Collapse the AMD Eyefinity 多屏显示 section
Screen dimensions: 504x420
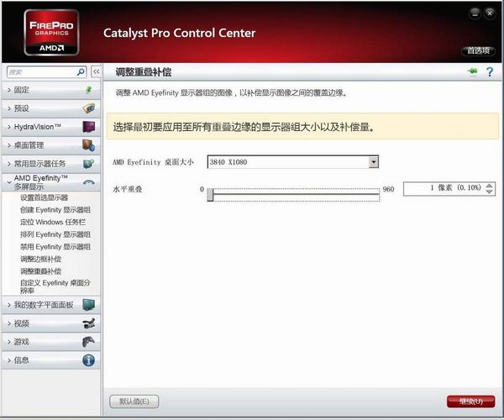pos(9,182)
